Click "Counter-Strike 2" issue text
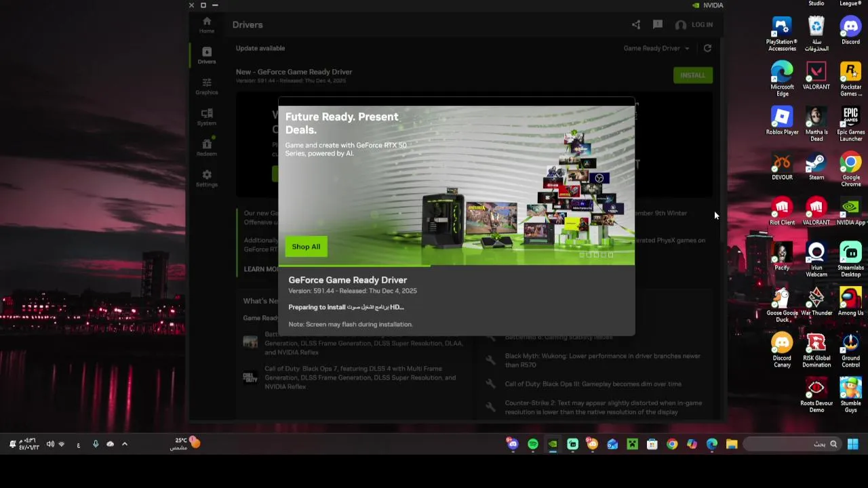The height and width of the screenshot is (488, 868). click(603, 407)
